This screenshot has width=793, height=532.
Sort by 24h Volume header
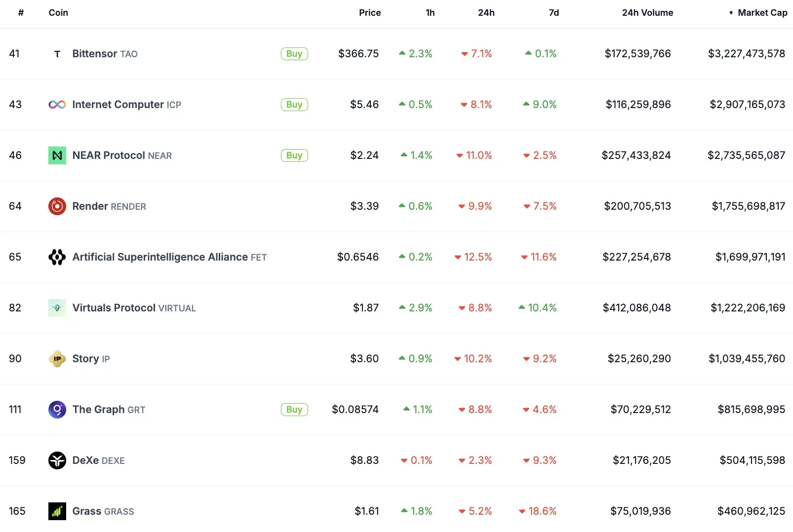(x=647, y=13)
